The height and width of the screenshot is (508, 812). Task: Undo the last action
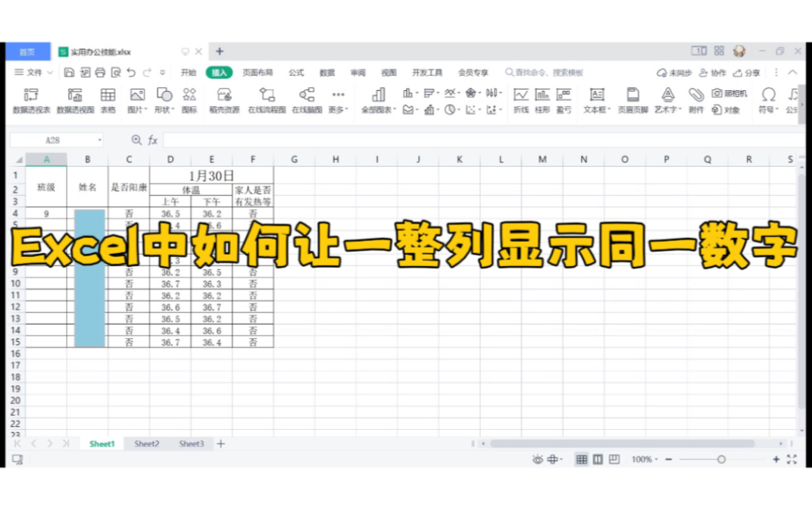click(x=131, y=73)
